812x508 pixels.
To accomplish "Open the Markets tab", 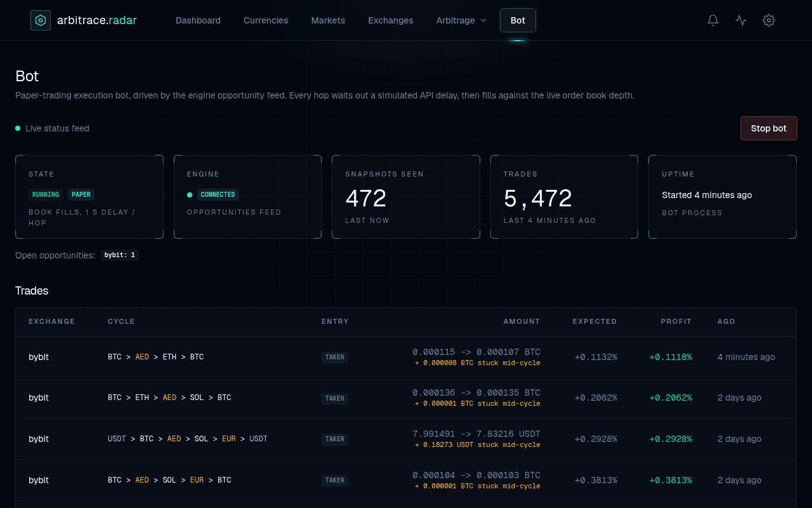I will tap(328, 20).
